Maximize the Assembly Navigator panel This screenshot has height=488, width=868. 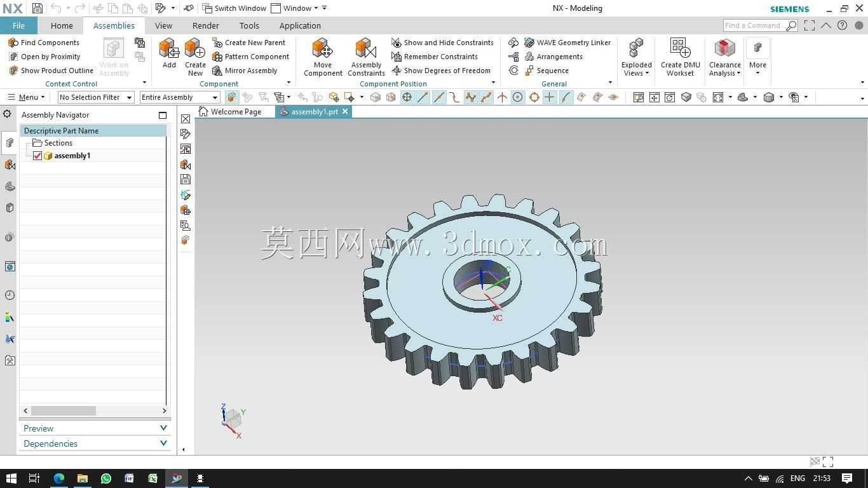click(x=163, y=115)
